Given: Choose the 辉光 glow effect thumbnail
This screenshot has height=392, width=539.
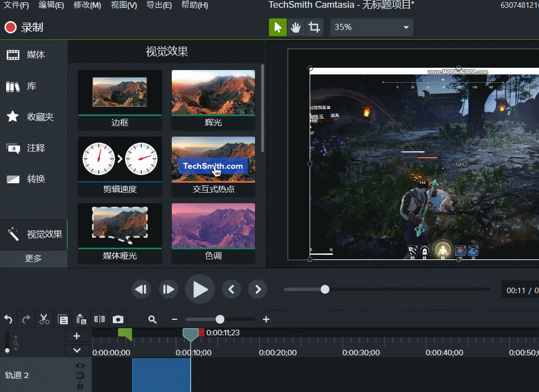Looking at the screenshot, I should pos(213,99).
